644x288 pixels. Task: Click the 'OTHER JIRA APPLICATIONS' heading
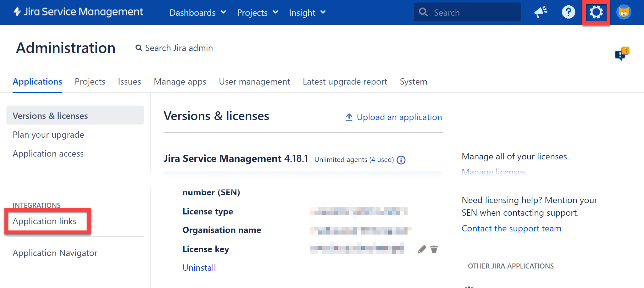(511, 266)
